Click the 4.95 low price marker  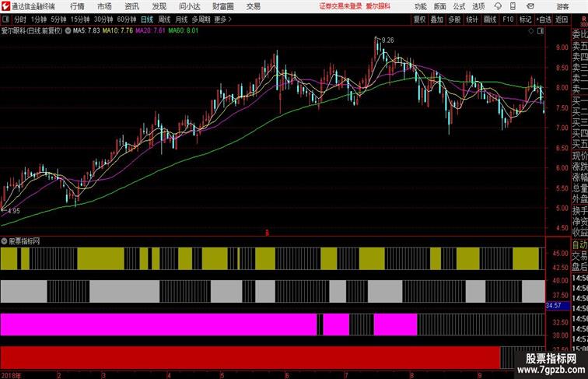pos(13,211)
